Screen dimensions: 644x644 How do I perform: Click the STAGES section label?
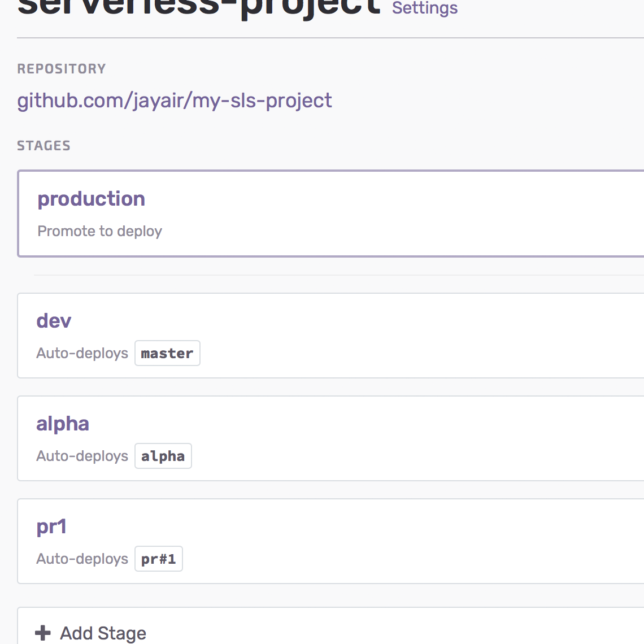coord(43,145)
